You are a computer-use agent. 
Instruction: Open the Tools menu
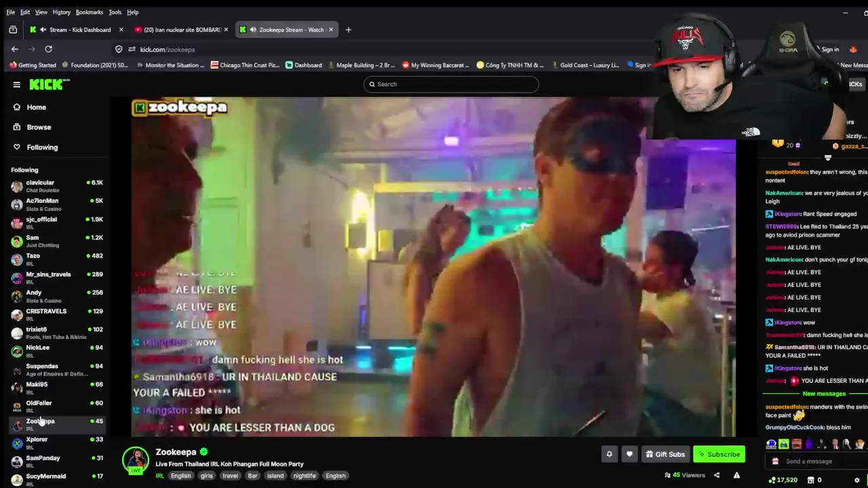coord(115,12)
